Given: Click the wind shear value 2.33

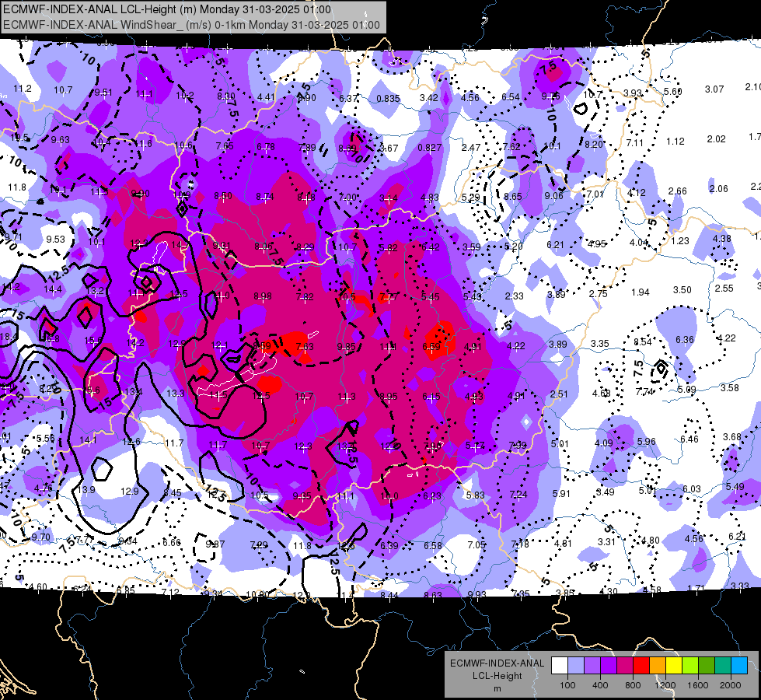Looking at the screenshot, I should 515,296.
